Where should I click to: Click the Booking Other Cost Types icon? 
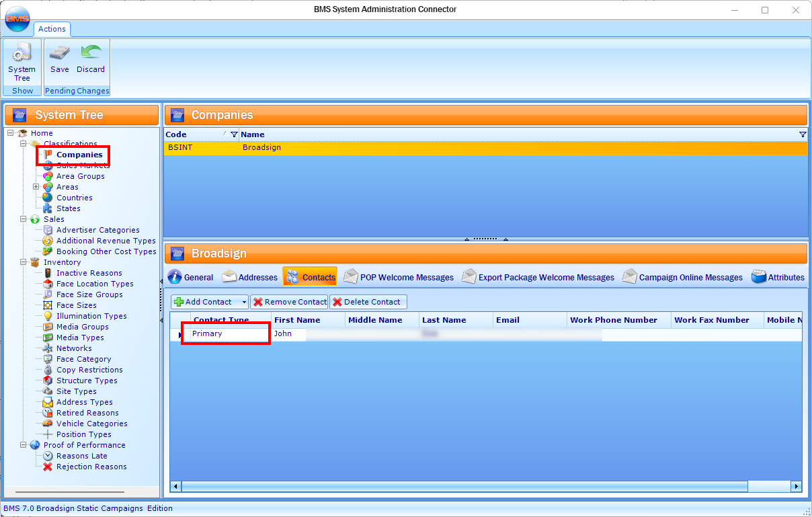point(48,251)
